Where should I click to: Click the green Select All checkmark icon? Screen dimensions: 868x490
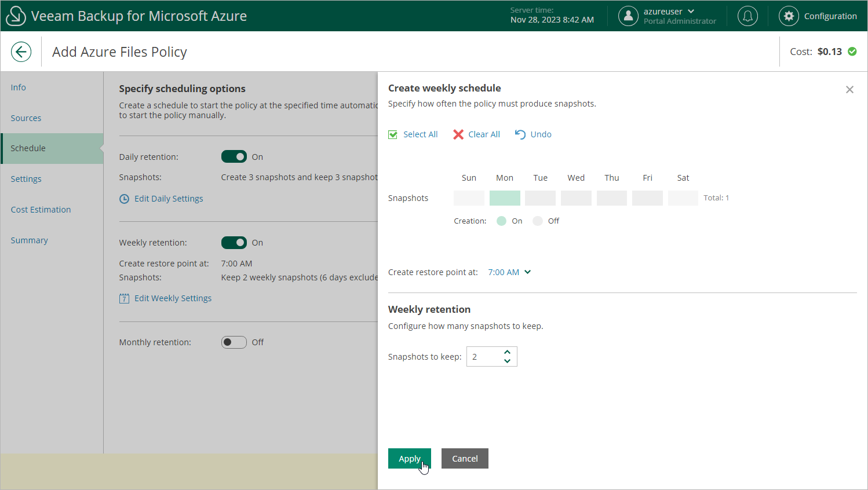393,134
